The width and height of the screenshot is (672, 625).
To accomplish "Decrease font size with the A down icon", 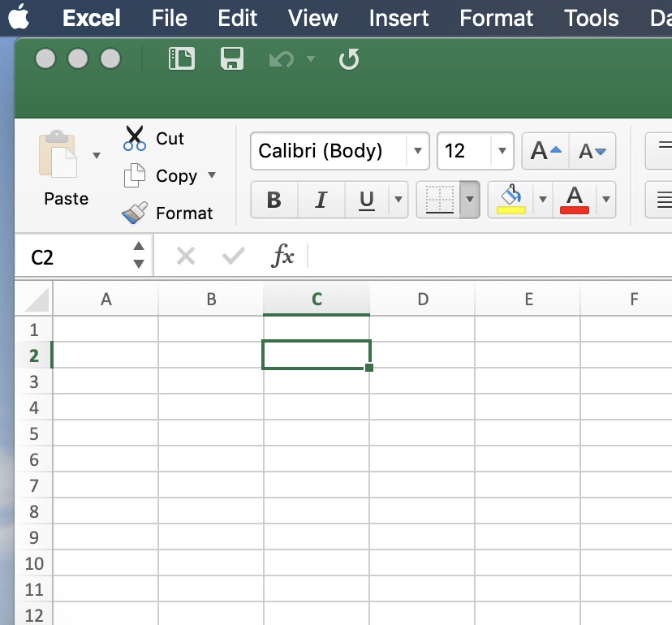I will [x=592, y=151].
